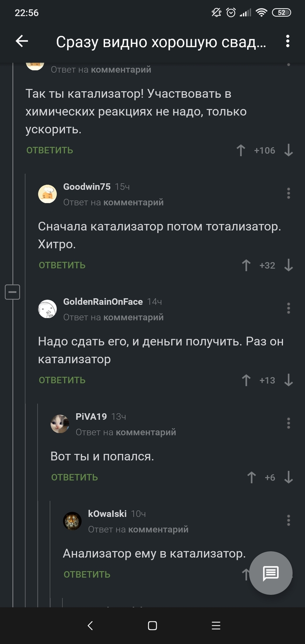The image size is (305, 644).
Task: Downvote PiVA19's comment
Action: tap(288, 478)
